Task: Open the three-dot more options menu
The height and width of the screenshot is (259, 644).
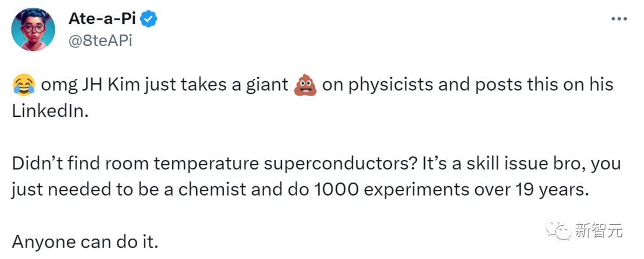Action: pos(620,19)
